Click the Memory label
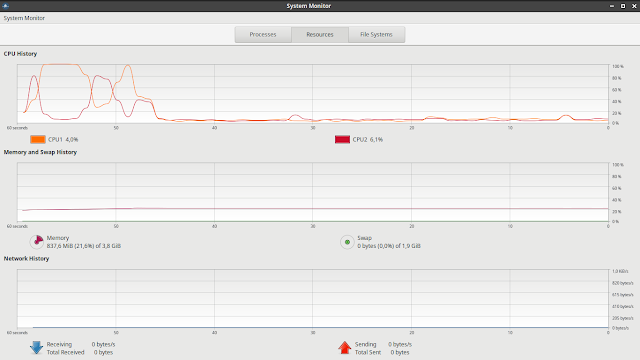This screenshot has height=360, width=640. click(x=58, y=238)
